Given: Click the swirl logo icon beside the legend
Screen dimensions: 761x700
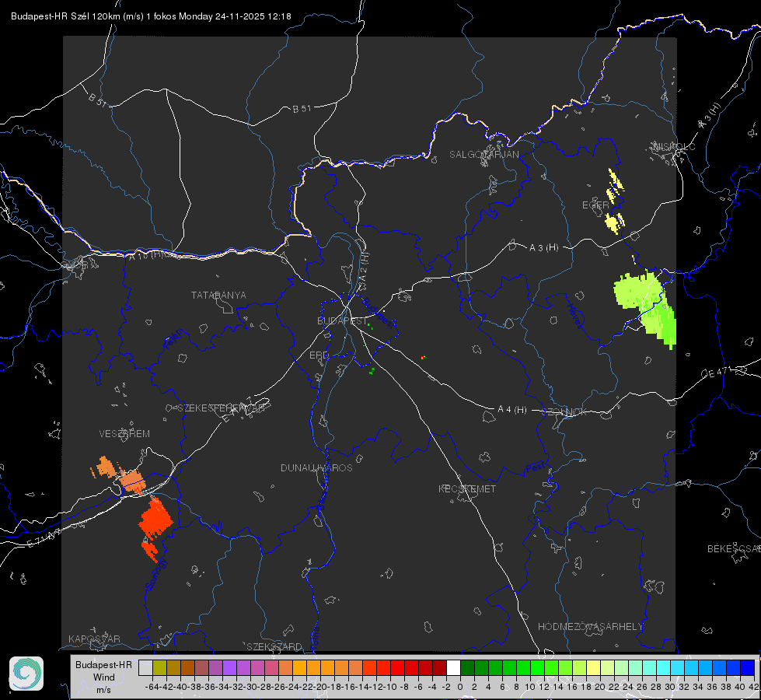Looking at the screenshot, I should click(x=26, y=674).
